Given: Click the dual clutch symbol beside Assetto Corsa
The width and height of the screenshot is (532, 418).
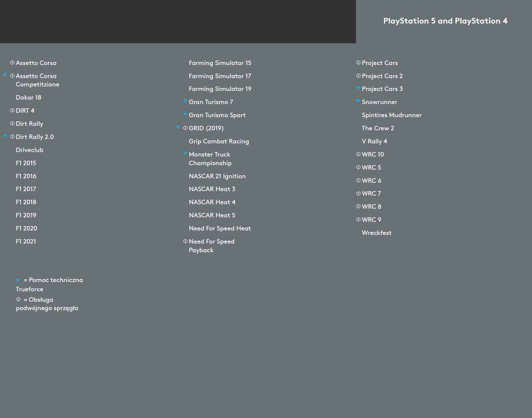Looking at the screenshot, I should [12, 63].
